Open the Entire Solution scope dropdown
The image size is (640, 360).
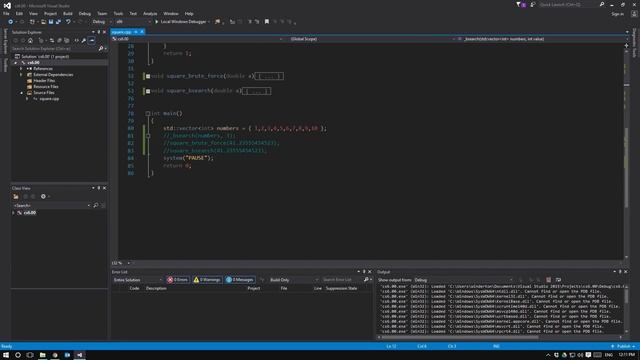[138, 280]
